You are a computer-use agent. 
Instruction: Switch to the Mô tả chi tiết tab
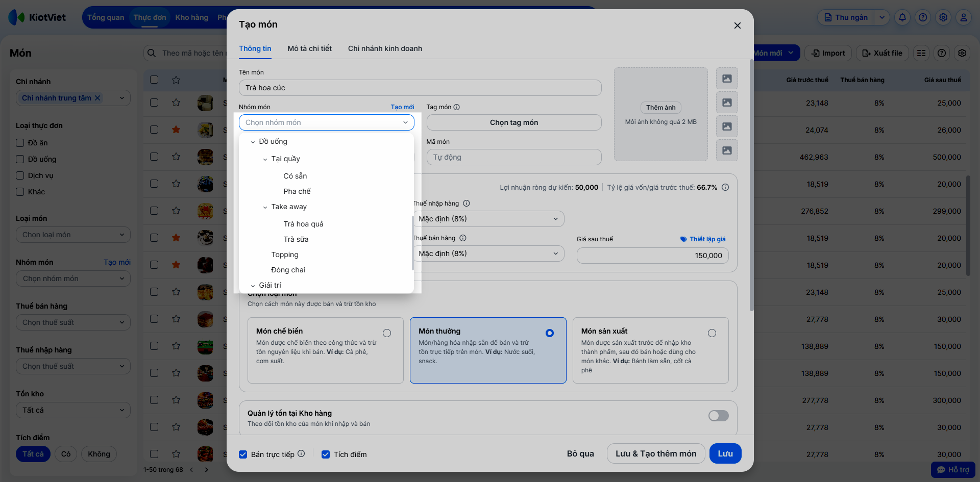click(310, 48)
